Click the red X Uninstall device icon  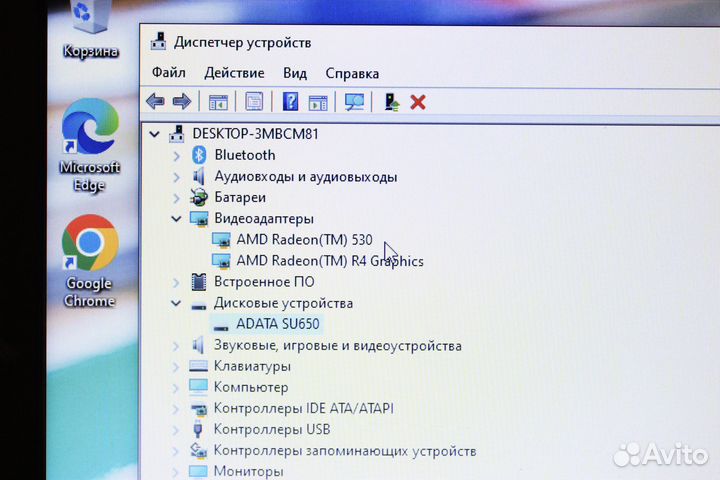[418, 102]
